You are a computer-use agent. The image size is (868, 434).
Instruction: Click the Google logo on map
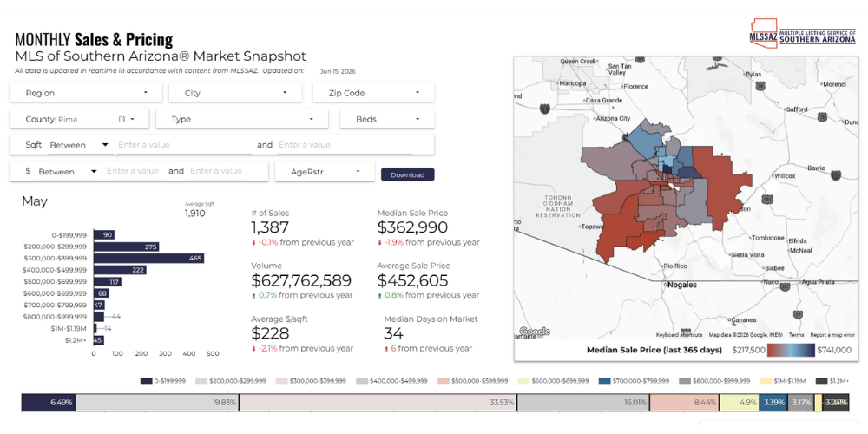(534, 332)
